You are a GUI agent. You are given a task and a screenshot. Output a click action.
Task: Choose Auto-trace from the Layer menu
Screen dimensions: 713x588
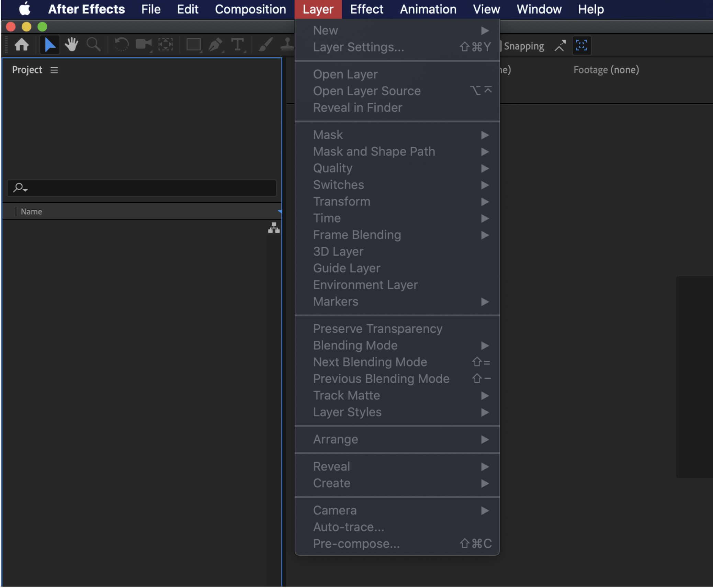click(x=397, y=527)
